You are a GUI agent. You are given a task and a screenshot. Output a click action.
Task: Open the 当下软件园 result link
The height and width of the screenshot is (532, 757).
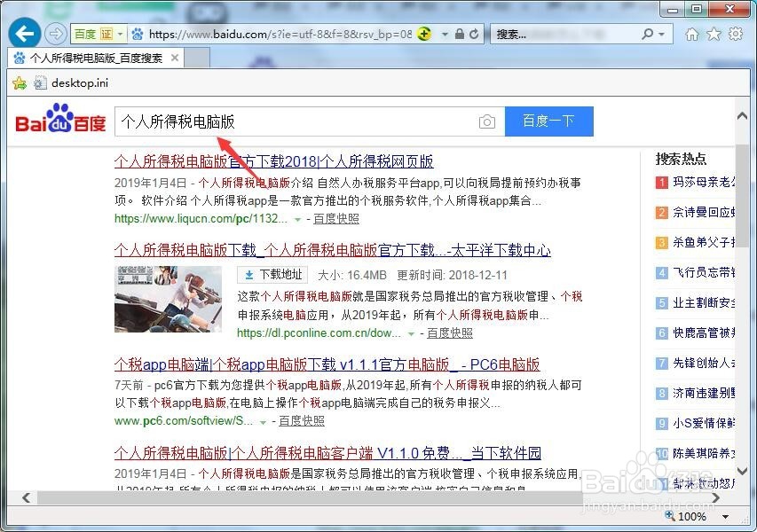pyautogui.click(x=327, y=452)
